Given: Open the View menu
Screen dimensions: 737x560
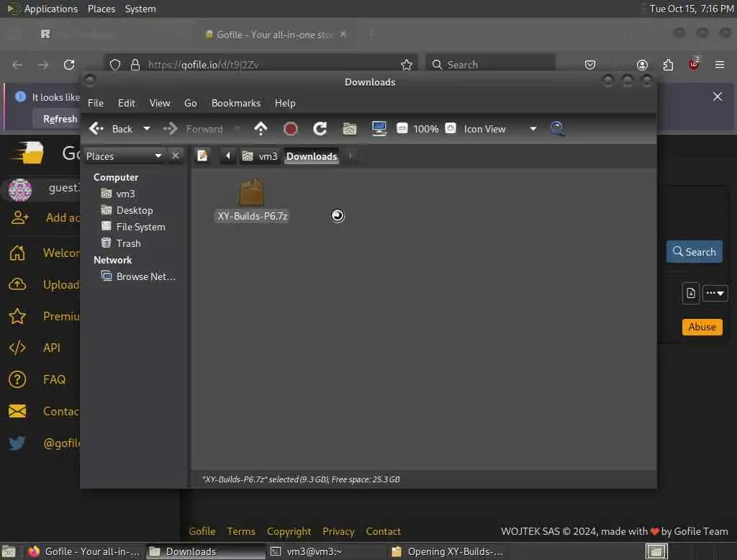Looking at the screenshot, I should pyautogui.click(x=160, y=103).
